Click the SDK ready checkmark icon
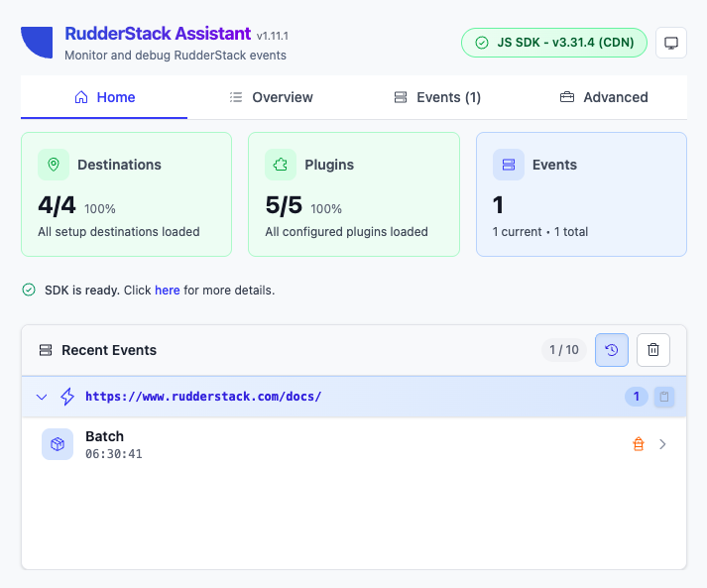The height and width of the screenshot is (588, 707). (29, 290)
